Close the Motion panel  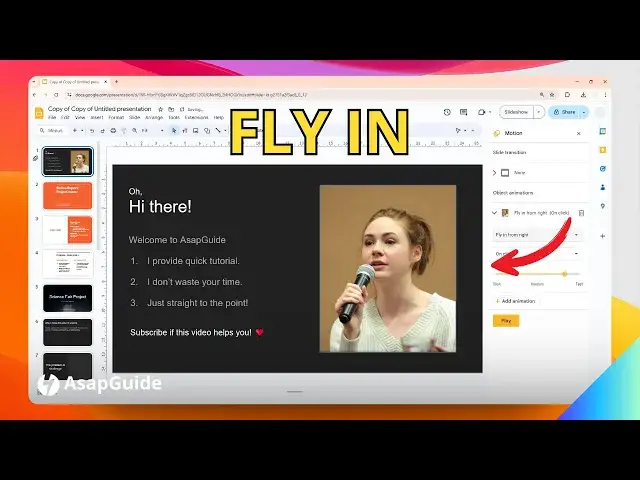click(578, 133)
